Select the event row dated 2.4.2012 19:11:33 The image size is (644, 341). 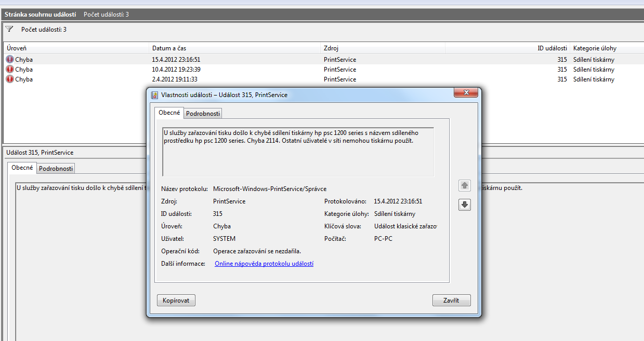(x=323, y=79)
